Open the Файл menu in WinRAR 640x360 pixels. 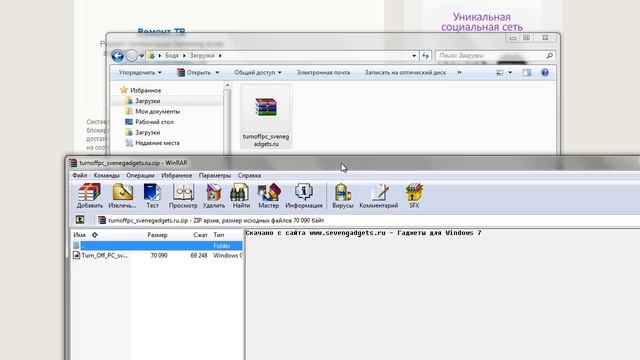[80, 176]
